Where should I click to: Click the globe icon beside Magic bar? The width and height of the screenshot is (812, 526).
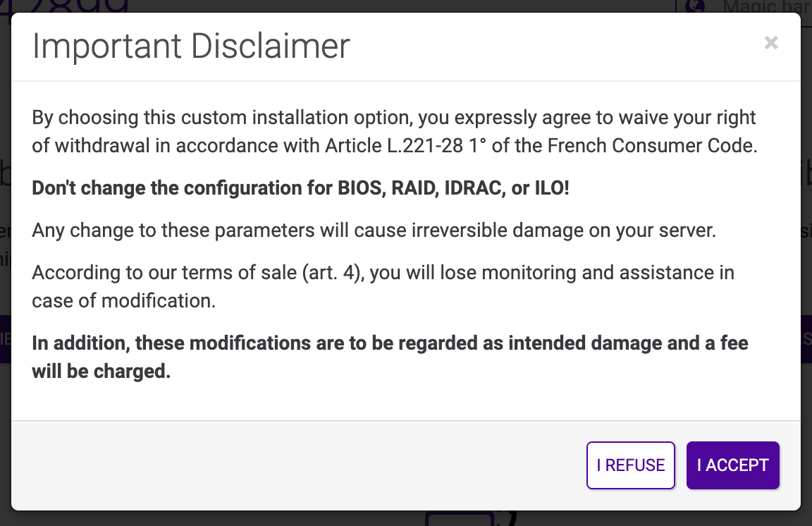coord(697,6)
